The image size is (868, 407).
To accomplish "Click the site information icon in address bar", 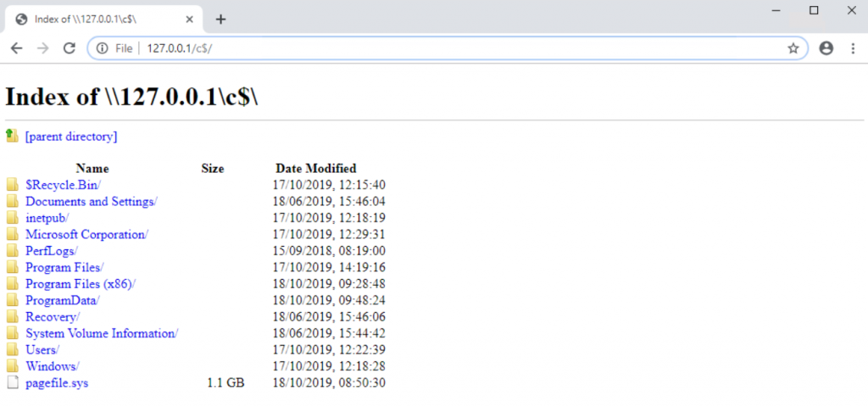I will (x=103, y=48).
